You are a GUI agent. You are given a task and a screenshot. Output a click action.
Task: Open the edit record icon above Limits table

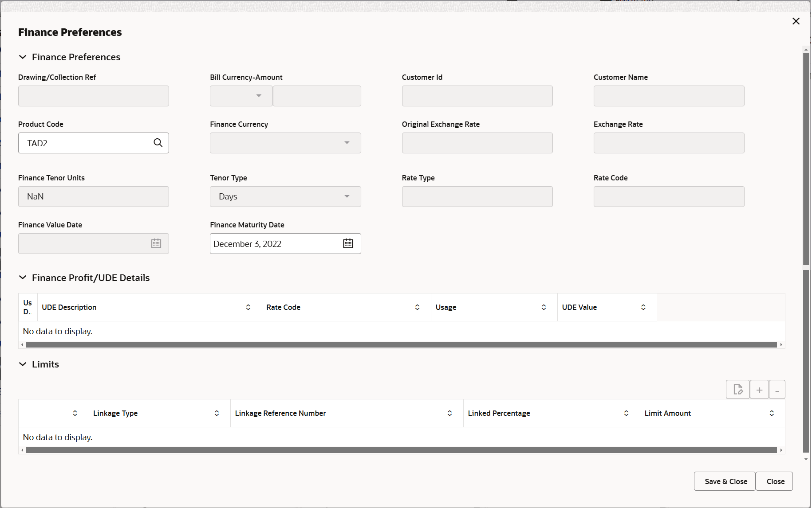click(x=738, y=389)
